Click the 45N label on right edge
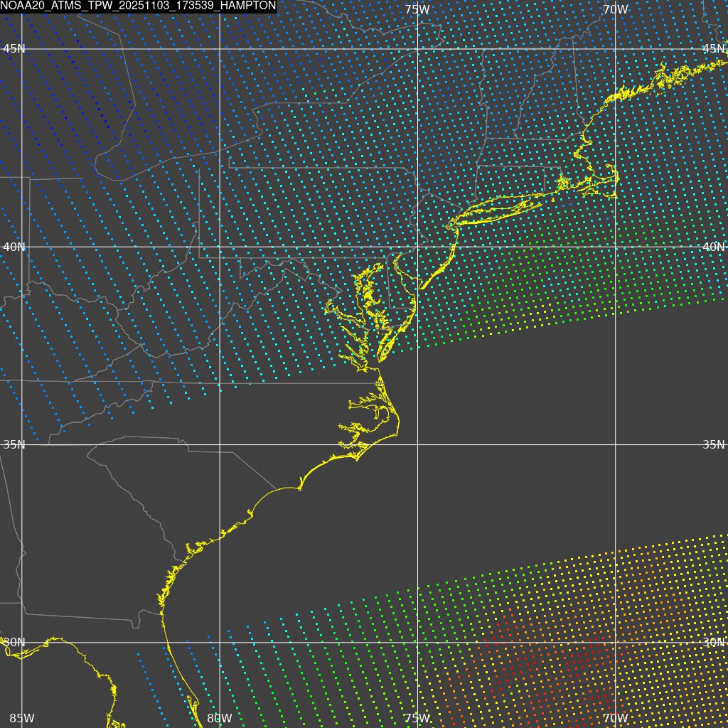 (x=713, y=48)
